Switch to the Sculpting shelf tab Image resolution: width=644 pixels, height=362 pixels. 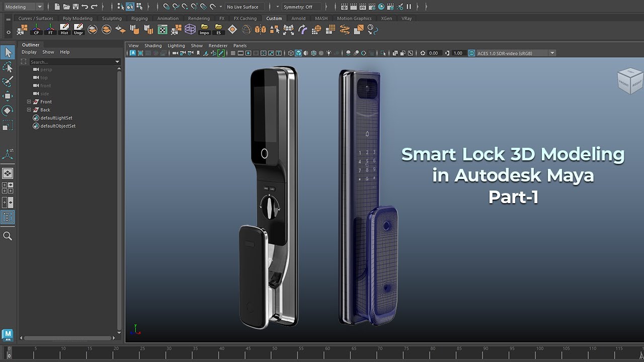point(112,19)
